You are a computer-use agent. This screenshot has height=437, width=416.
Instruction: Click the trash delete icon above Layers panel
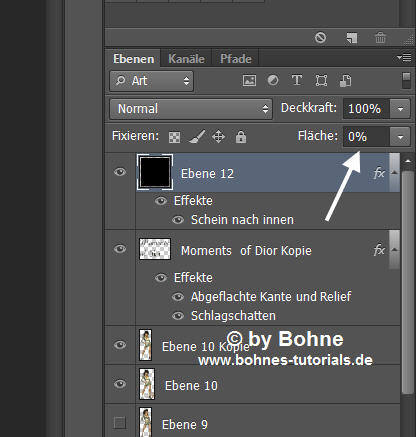click(380, 38)
